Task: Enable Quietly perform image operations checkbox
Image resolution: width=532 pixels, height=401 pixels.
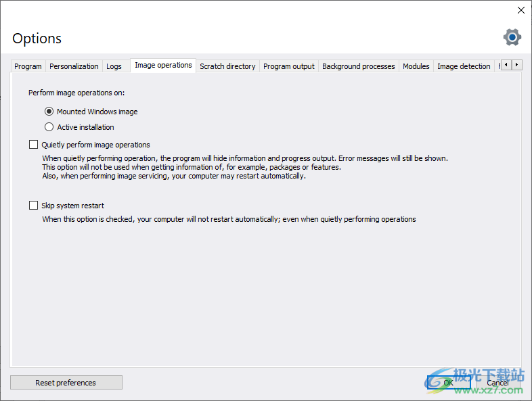Action: pyautogui.click(x=34, y=145)
